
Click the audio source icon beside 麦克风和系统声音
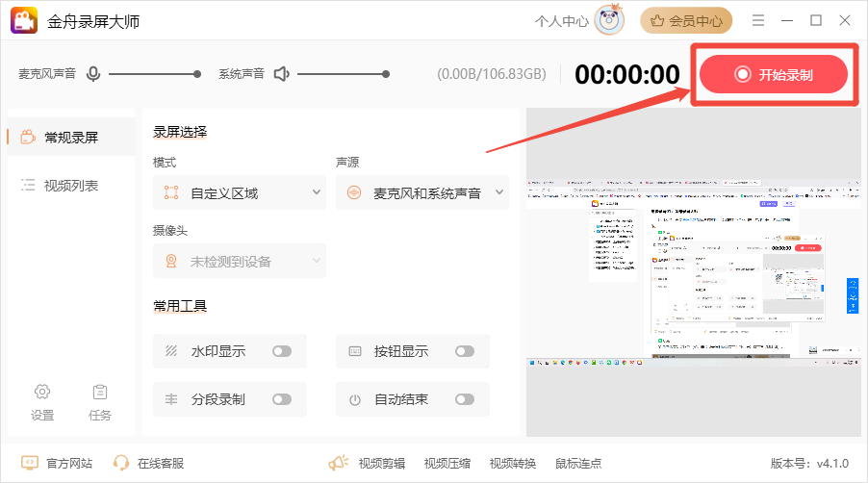click(354, 192)
